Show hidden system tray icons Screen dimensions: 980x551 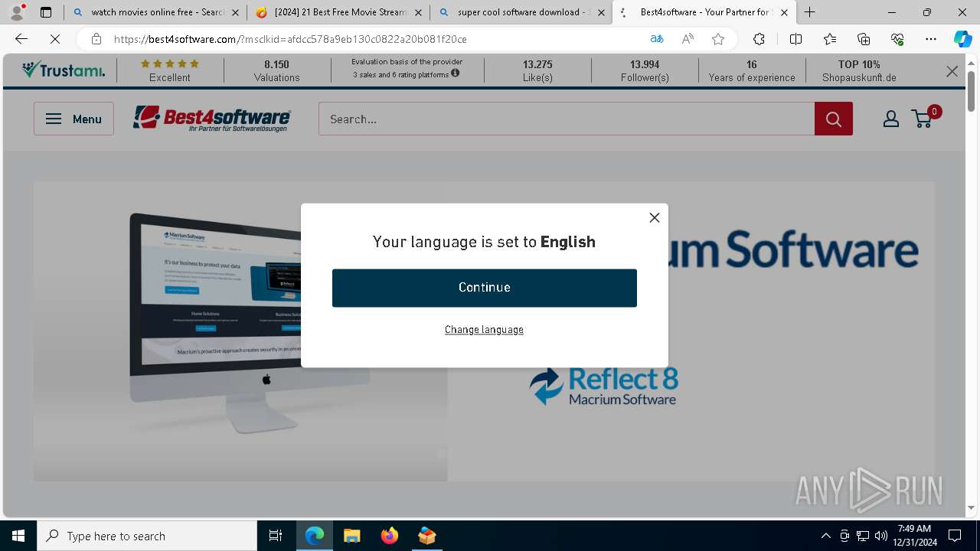[825, 536]
